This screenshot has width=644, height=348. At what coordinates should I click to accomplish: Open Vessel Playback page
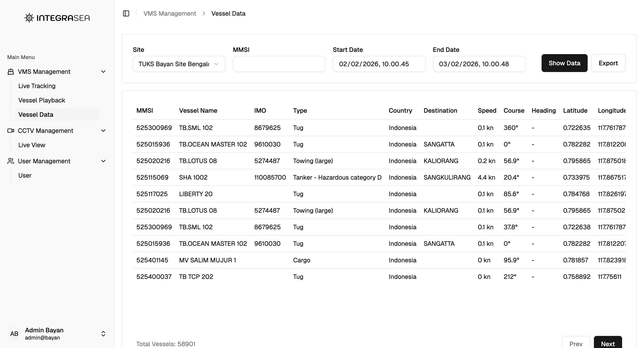(42, 100)
